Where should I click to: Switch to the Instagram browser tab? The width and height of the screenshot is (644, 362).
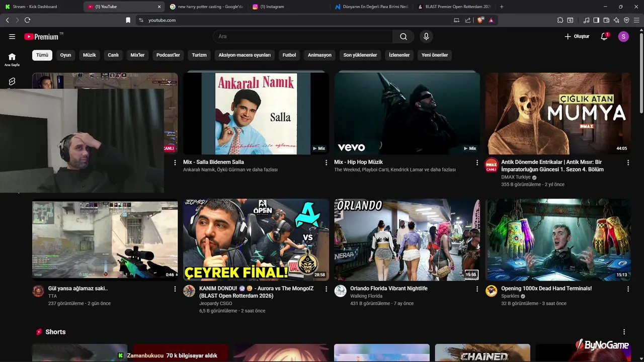[x=289, y=7]
